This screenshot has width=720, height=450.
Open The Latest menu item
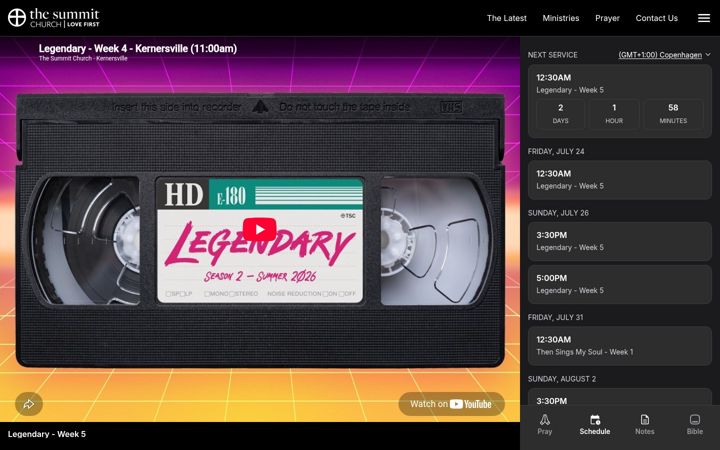click(506, 18)
